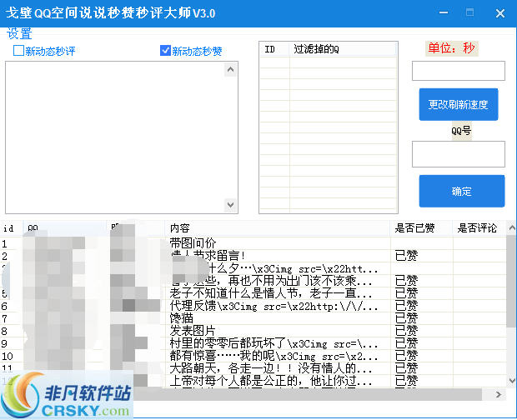Select the row containing 再也不用为出门该不该乘
The image size is (517, 420).
pyautogui.click(x=253, y=281)
